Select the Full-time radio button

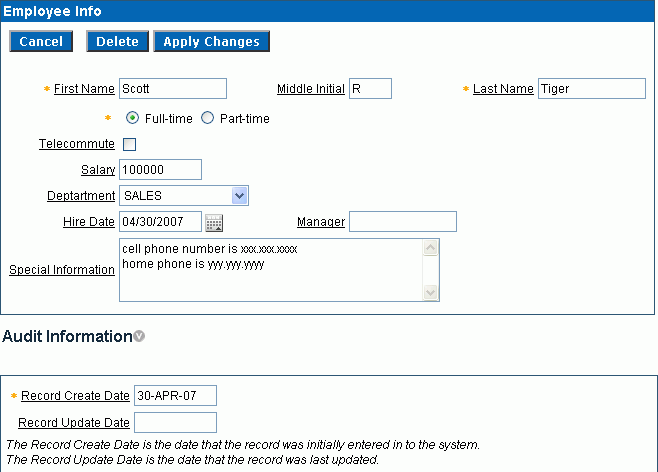pyautogui.click(x=133, y=118)
